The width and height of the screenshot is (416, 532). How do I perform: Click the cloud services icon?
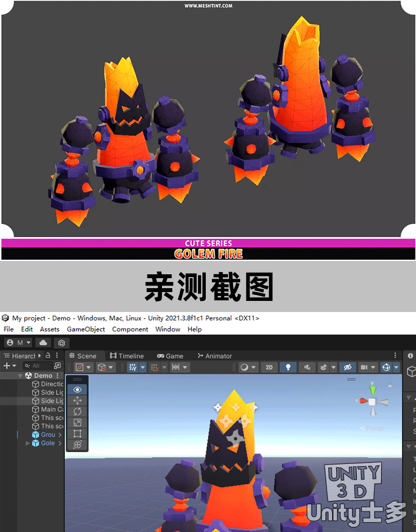[x=43, y=343]
